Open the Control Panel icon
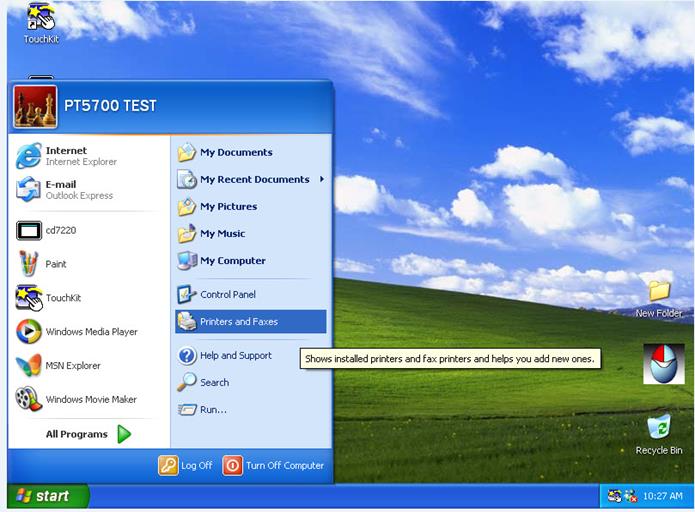 (187, 294)
